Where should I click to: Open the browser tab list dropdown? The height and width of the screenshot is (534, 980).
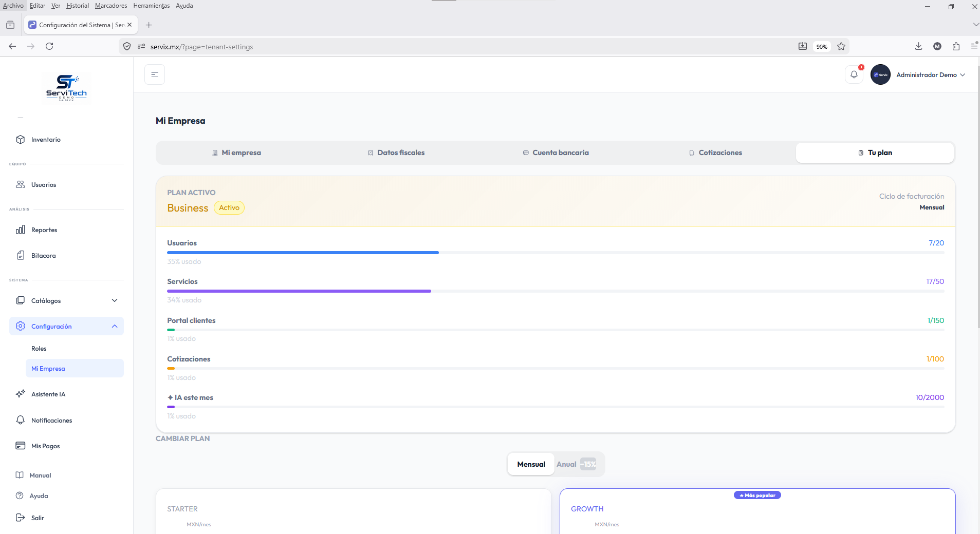tap(975, 25)
